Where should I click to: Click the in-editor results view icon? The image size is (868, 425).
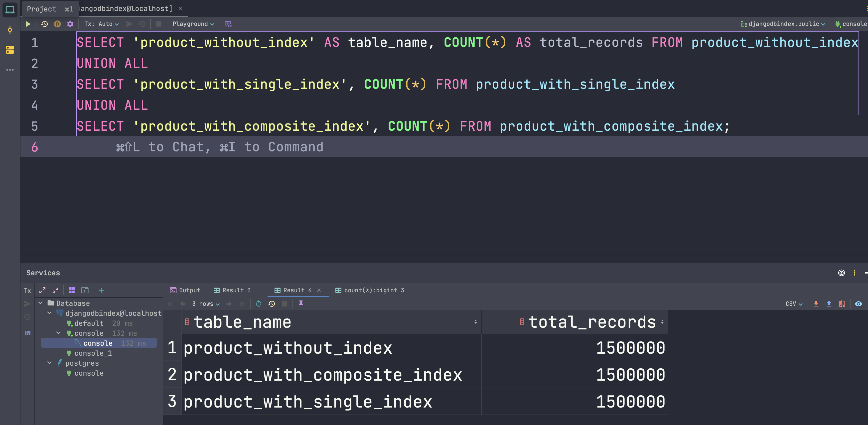228,24
